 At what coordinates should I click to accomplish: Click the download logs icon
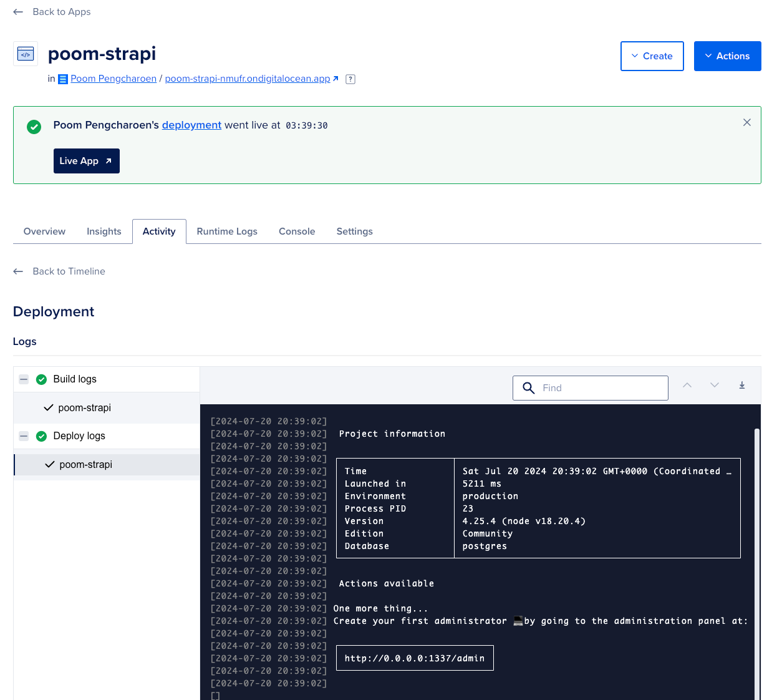(742, 386)
